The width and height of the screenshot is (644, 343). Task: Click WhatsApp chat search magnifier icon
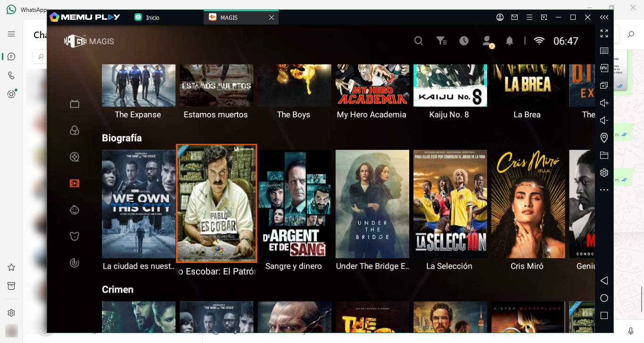[631, 34]
